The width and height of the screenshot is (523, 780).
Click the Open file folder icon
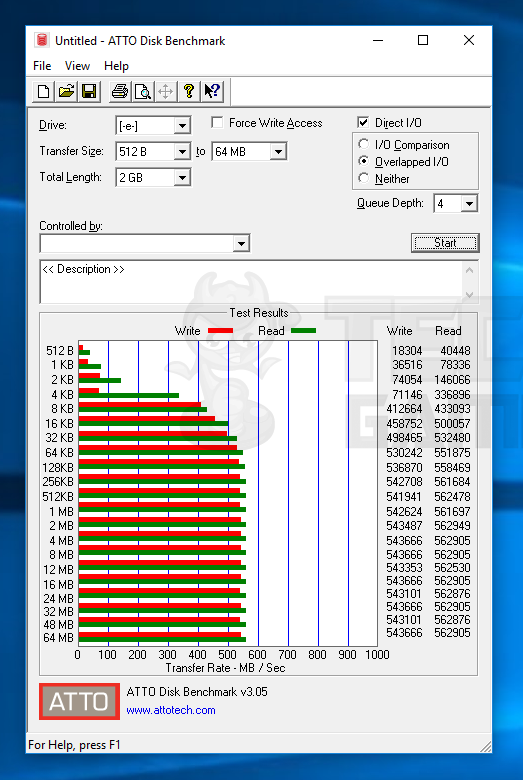point(66,92)
